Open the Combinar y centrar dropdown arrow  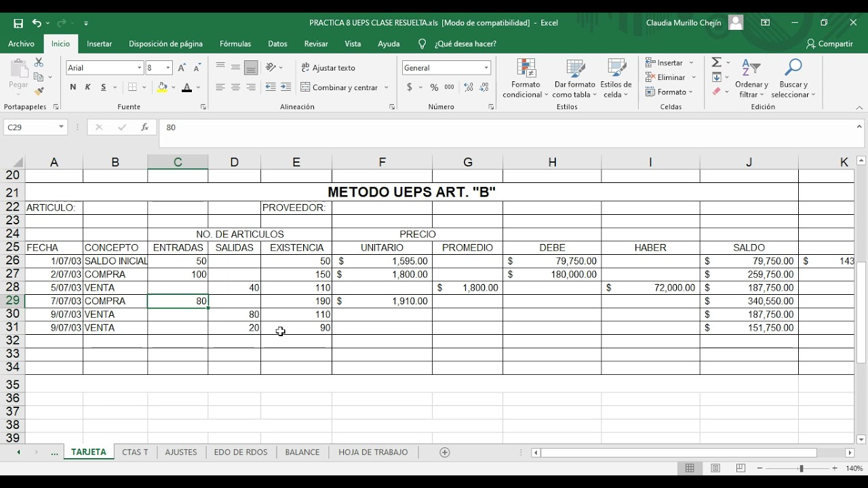(387, 87)
